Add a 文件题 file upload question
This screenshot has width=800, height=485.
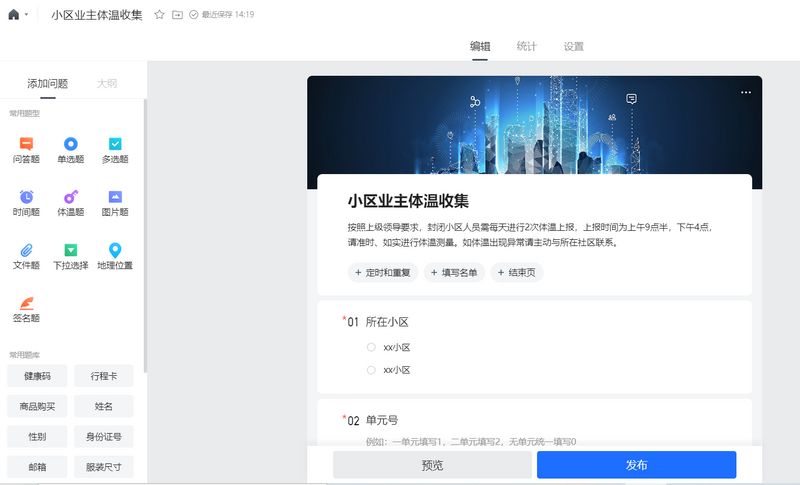pyautogui.click(x=26, y=256)
